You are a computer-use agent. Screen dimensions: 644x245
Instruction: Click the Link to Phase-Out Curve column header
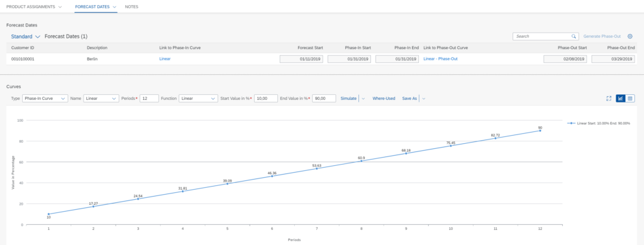tap(446, 48)
